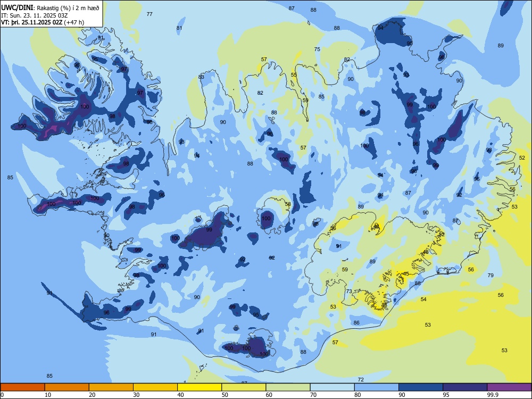532x399 pixels.
Task: Click the legend label '40'
Action: point(180,395)
